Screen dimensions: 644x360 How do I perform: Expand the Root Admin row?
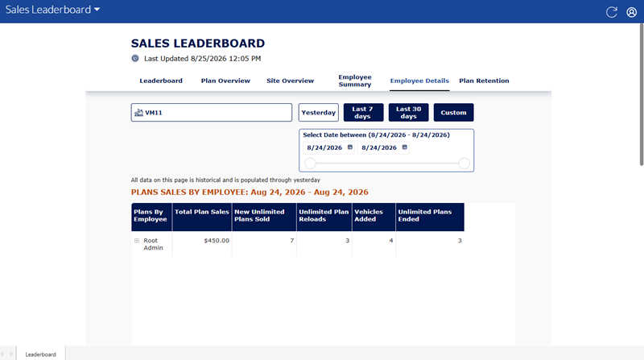pyautogui.click(x=137, y=241)
